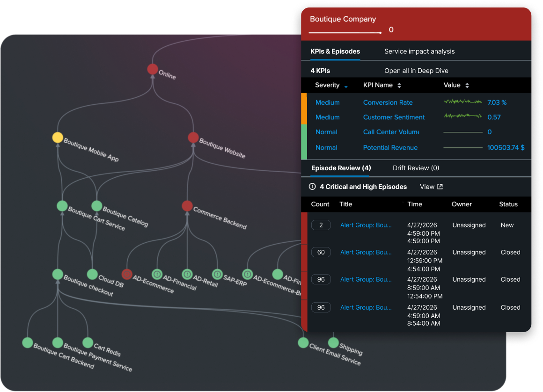The height and width of the screenshot is (392, 543).
Task: Click the 100503.74 $ value
Action: coord(506,147)
